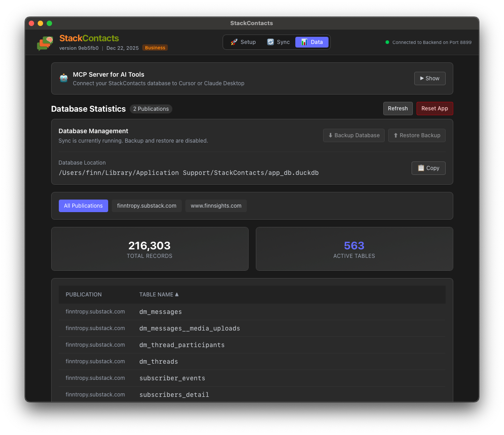
Task: Click the Dec 22, 2025 date text
Action: (x=123, y=48)
